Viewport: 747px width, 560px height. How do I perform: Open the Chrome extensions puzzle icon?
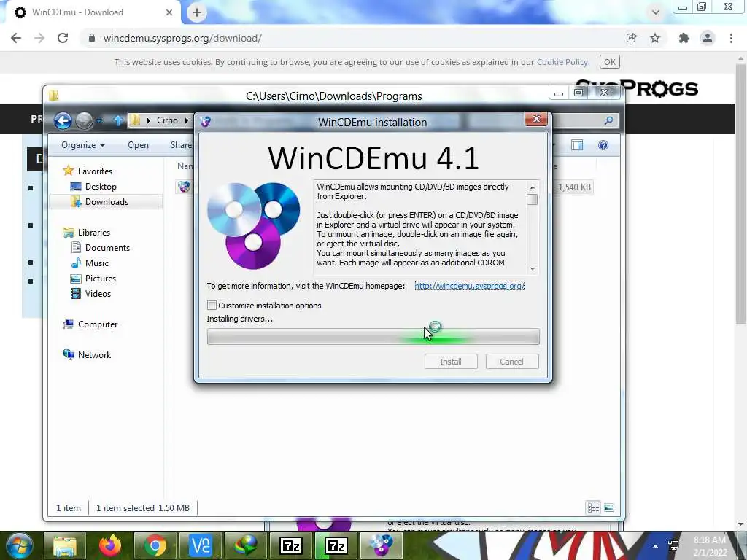point(684,38)
